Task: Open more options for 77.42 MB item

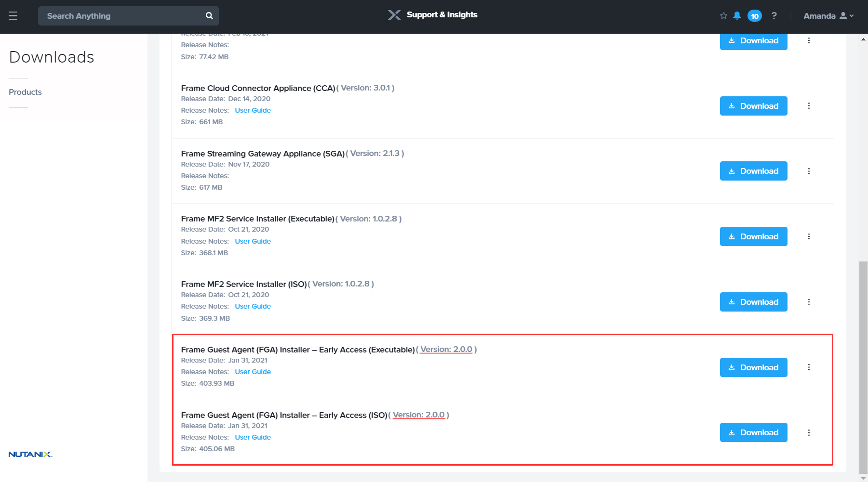Action: [809, 40]
